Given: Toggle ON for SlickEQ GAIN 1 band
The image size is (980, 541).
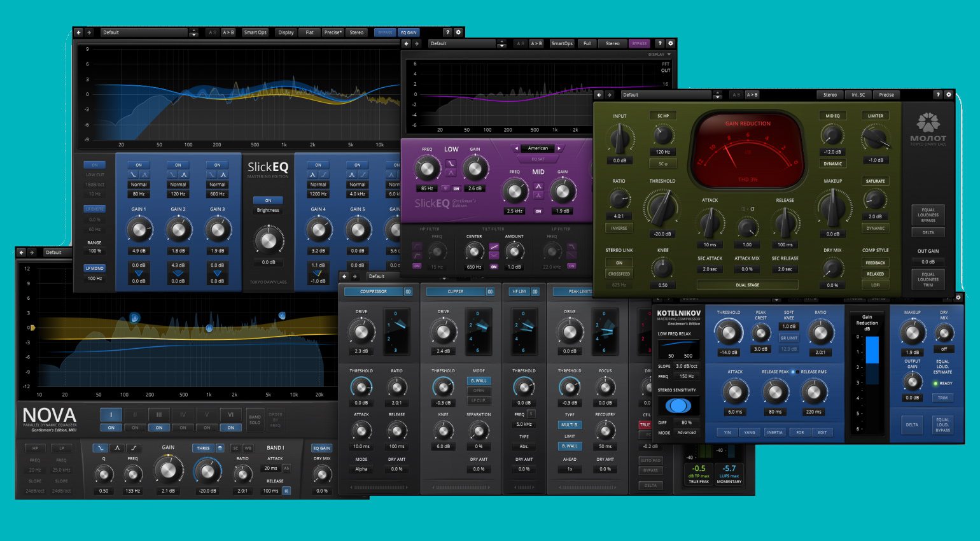Looking at the screenshot, I should point(139,165).
